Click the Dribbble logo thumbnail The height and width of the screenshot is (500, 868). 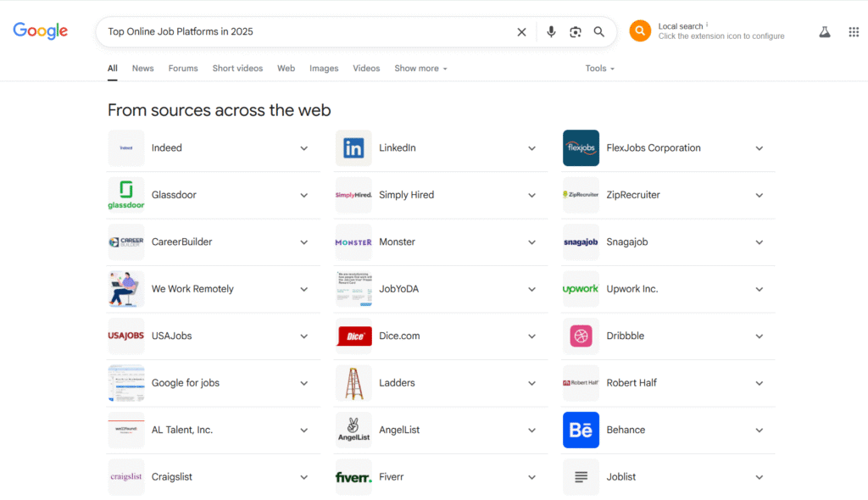coord(581,336)
